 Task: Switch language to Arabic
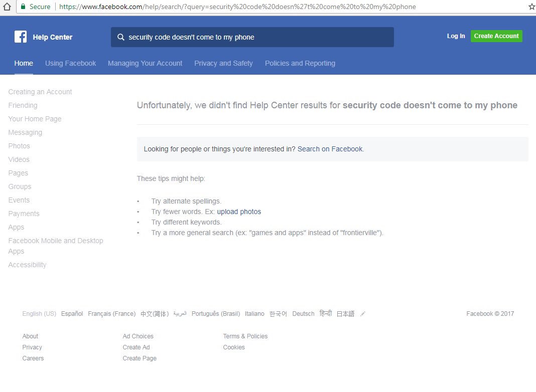(x=180, y=313)
